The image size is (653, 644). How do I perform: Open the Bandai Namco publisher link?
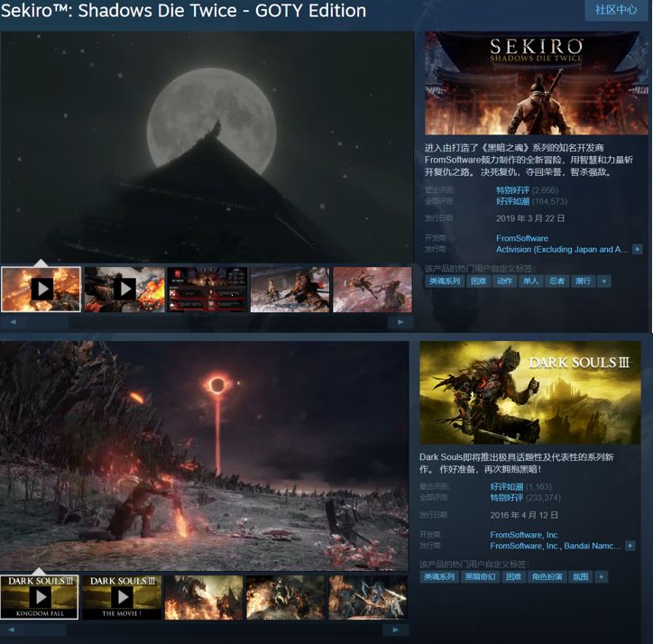(x=593, y=546)
